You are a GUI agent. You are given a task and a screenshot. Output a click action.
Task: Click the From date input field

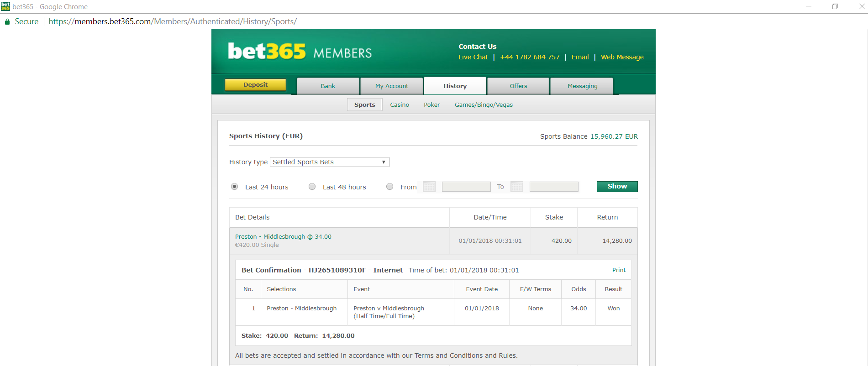(x=466, y=187)
